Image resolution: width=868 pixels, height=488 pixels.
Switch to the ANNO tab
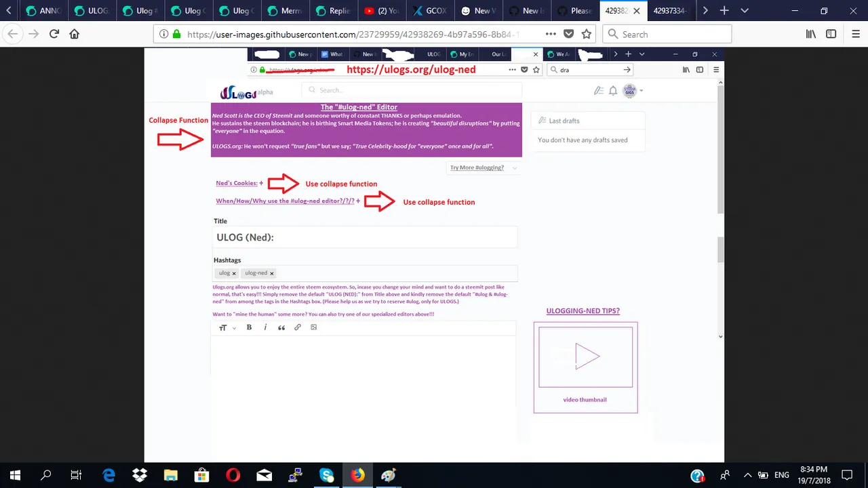pyautogui.click(x=43, y=11)
